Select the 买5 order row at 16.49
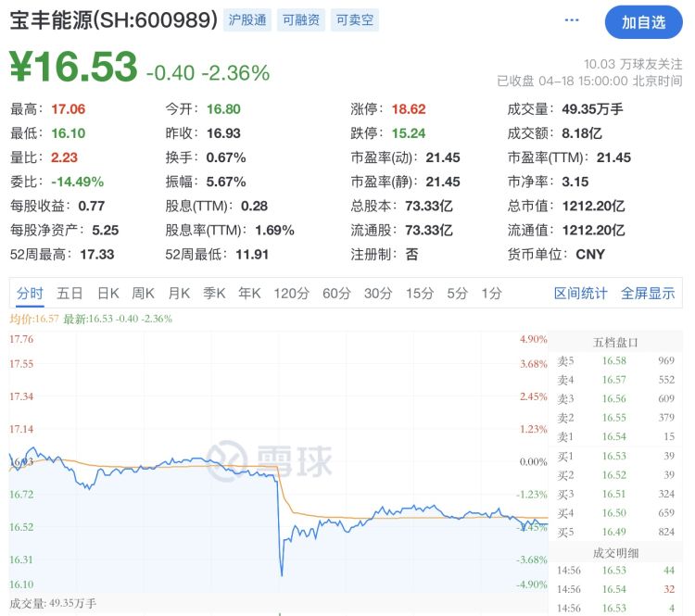Screen dimensions: 695x616 [615, 532]
